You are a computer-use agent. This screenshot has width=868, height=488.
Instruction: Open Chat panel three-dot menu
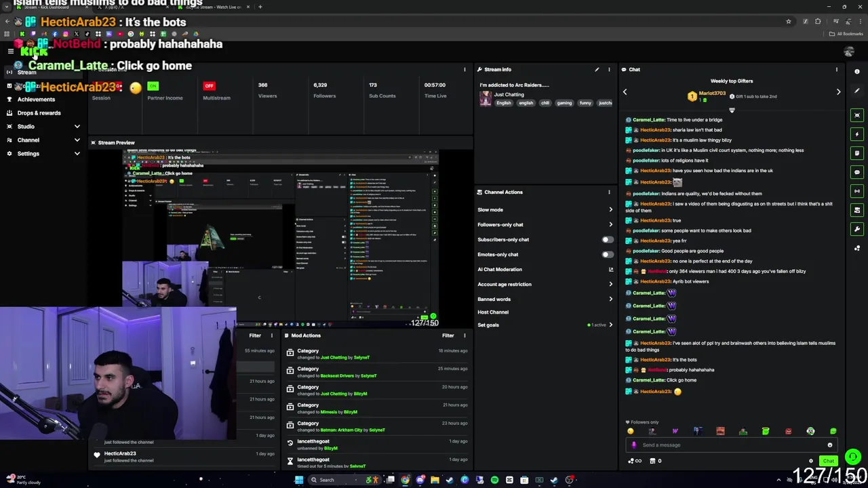pos(836,69)
